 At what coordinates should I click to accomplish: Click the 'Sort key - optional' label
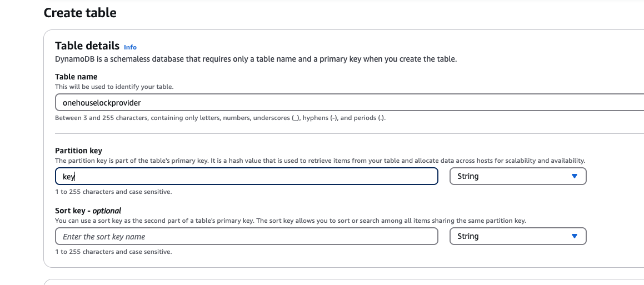pyautogui.click(x=88, y=211)
